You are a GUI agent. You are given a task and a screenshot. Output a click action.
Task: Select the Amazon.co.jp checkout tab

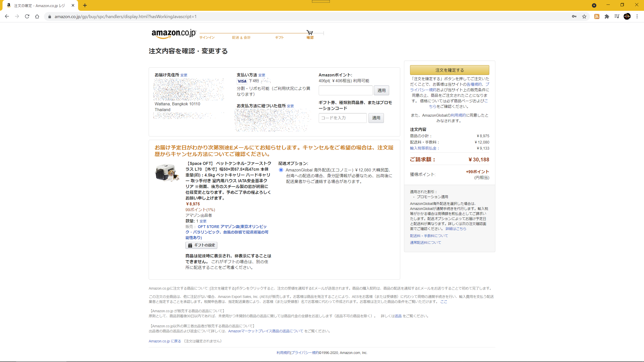pos(40,6)
